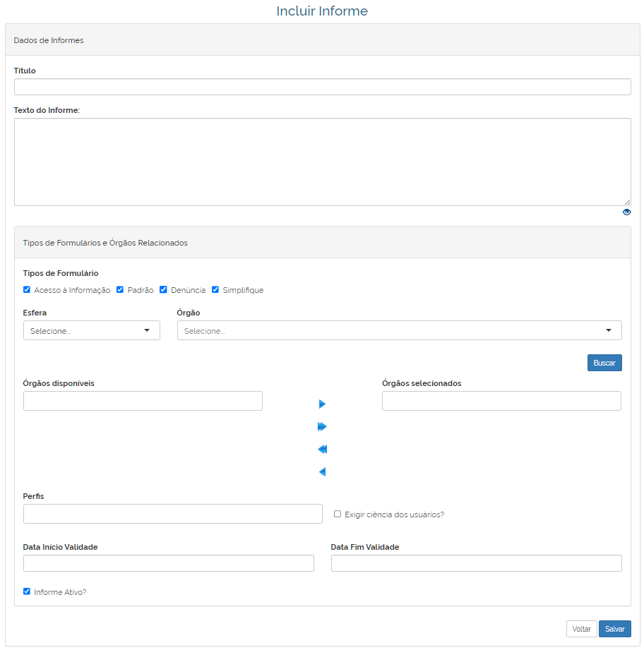Viewport: 644px width, 650px height.
Task: Select the Data Início Validade field
Action: click(169, 563)
